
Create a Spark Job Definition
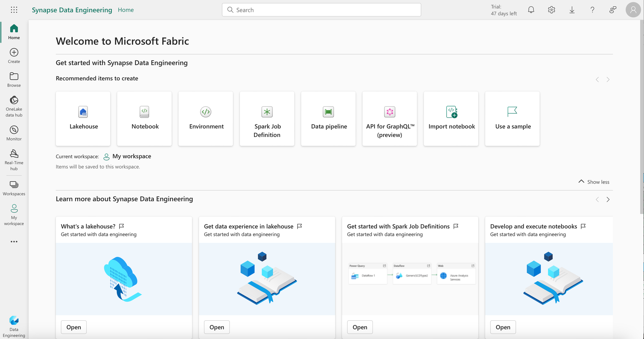[267, 119]
